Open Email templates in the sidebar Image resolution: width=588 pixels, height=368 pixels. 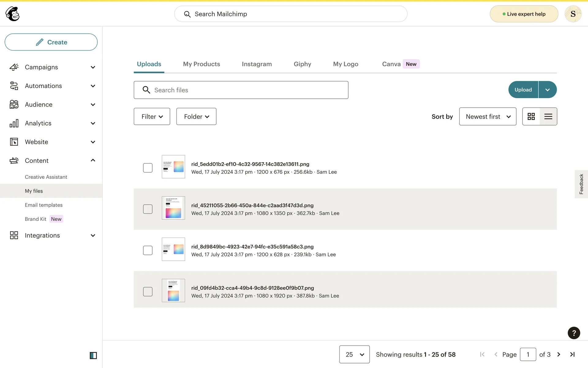click(x=44, y=205)
